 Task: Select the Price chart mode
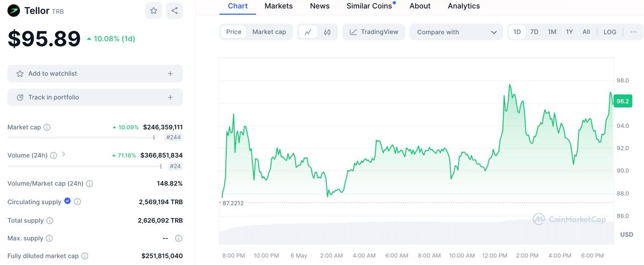233,32
